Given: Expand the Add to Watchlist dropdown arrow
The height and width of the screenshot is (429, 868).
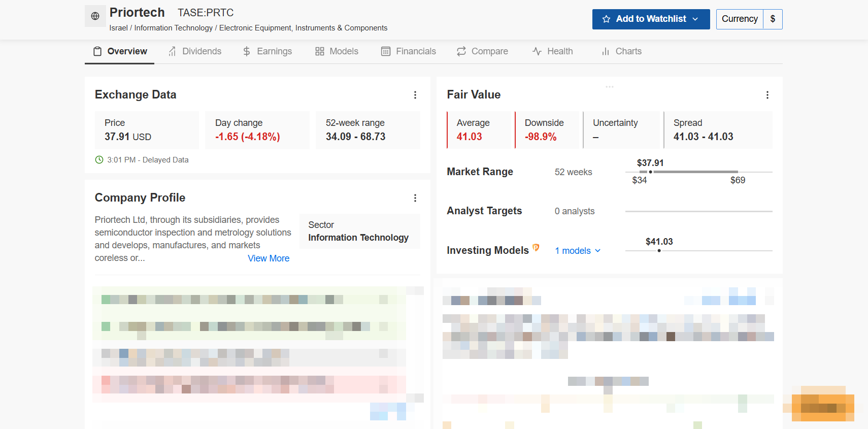Looking at the screenshot, I should [x=695, y=19].
